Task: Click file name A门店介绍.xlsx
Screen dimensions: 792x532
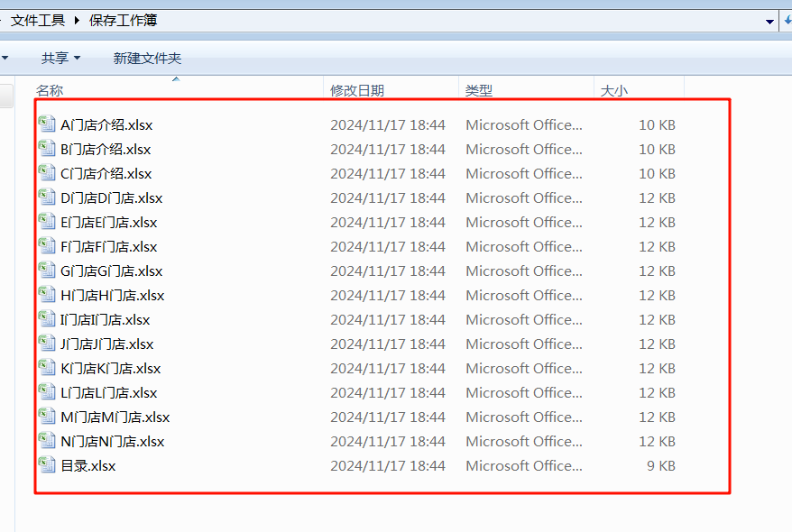Action: point(106,124)
